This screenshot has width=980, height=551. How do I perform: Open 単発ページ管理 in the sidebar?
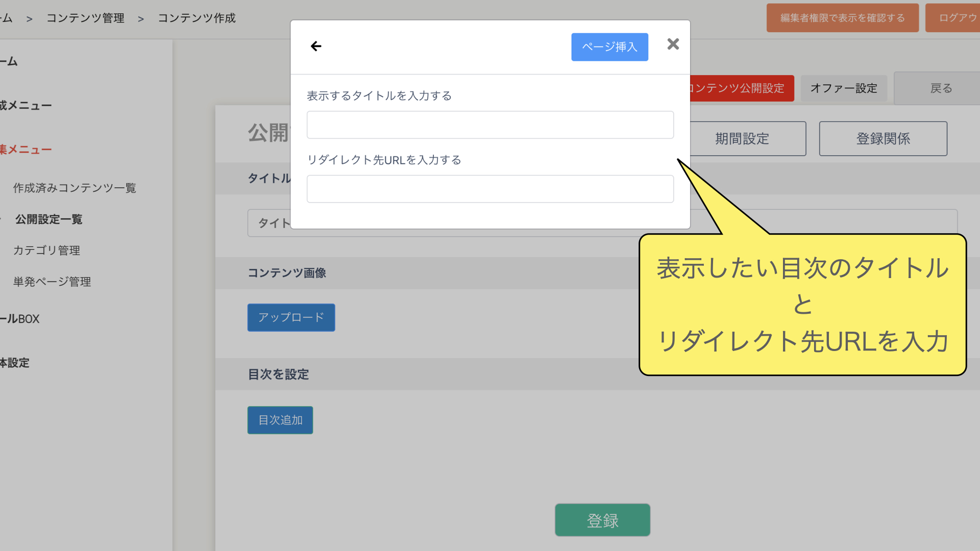pyautogui.click(x=52, y=282)
